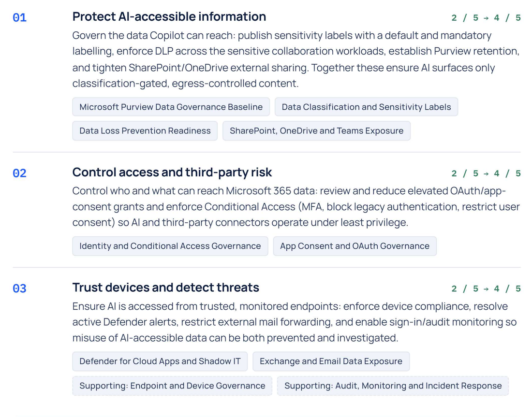The height and width of the screenshot is (417, 532).
Task: Click the Trust devices and detect threats heading
Action: click(165, 288)
